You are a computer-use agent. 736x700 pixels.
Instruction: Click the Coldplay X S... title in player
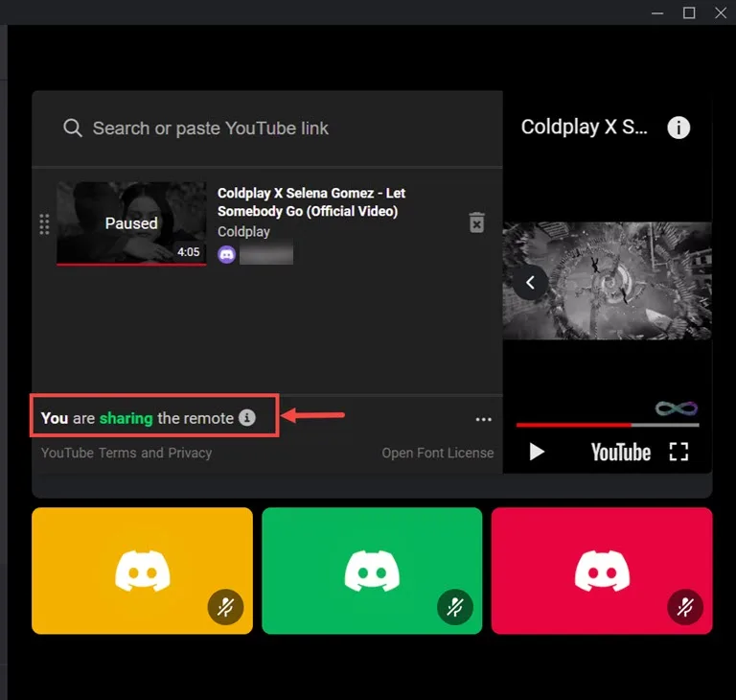point(584,127)
